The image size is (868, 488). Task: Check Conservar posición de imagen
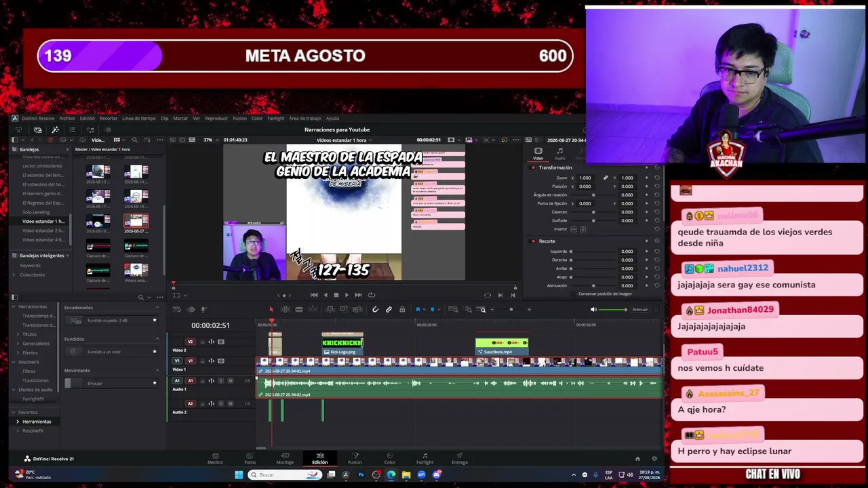(574, 294)
